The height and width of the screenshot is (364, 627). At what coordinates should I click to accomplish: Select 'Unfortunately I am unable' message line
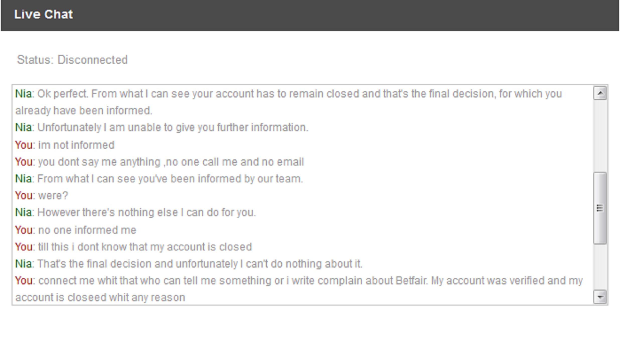click(x=162, y=128)
